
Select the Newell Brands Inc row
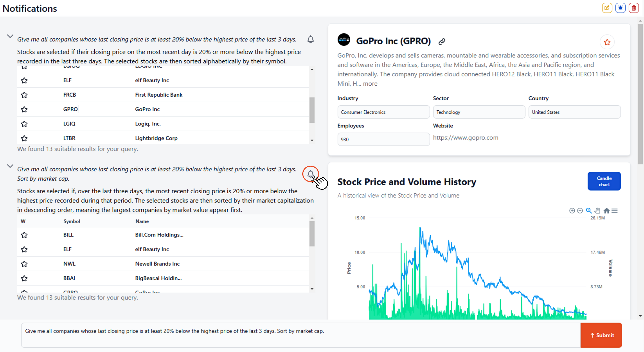tap(163, 264)
